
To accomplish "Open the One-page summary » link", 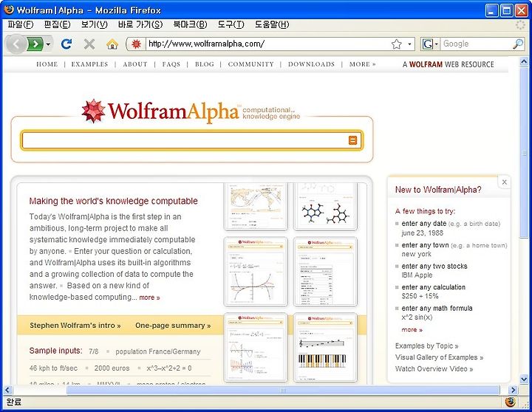I will [x=173, y=325].
